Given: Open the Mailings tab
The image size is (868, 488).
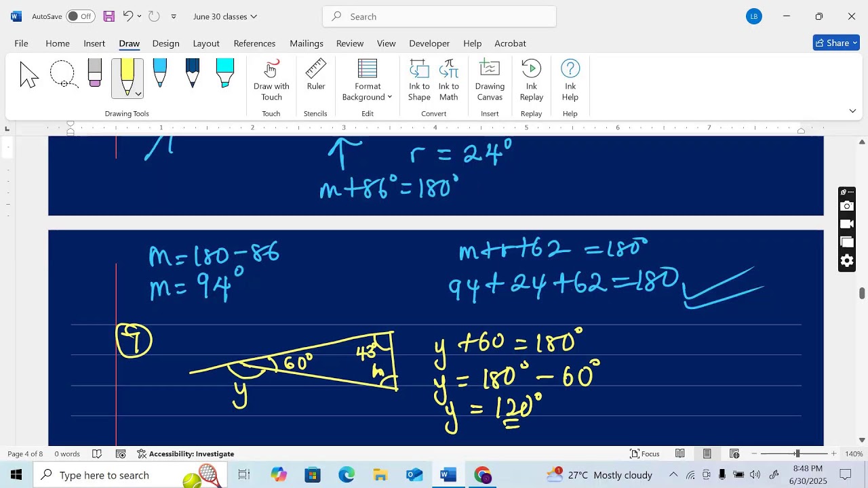Looking at the screenshot, I should click(x=307, y=43).
